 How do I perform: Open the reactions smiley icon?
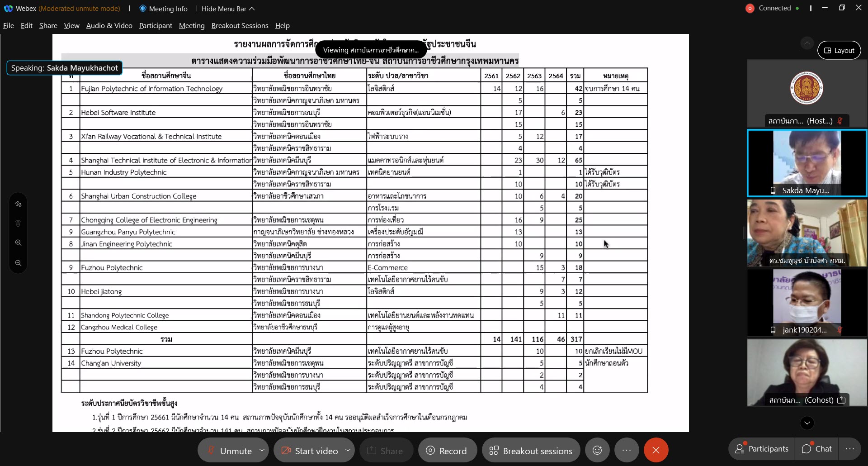coord(597,450)
